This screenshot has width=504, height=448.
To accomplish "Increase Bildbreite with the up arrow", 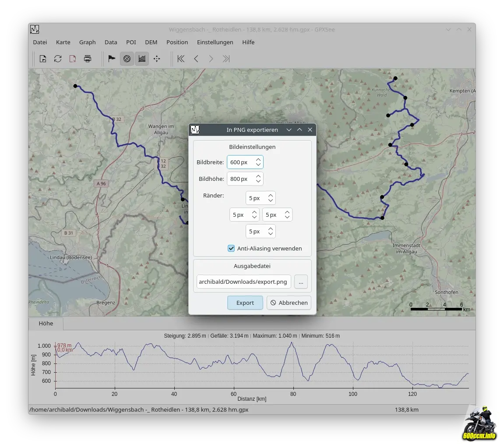I will point(258,159).
